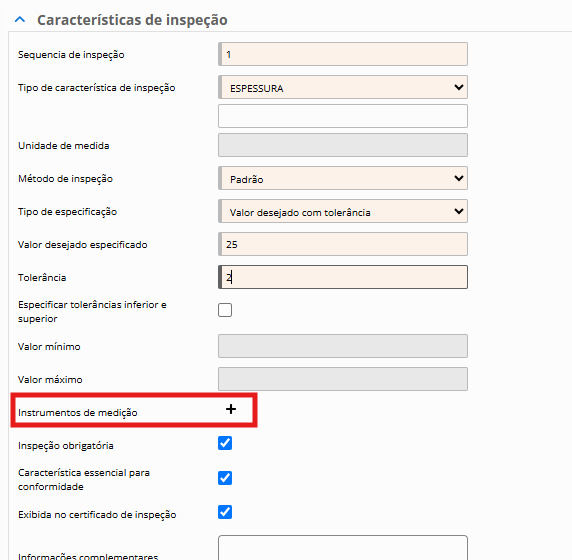This screenshot has width=572, height=560.
Task: Expand the Tipo de especificação dropdown
Action: point(343,211)
